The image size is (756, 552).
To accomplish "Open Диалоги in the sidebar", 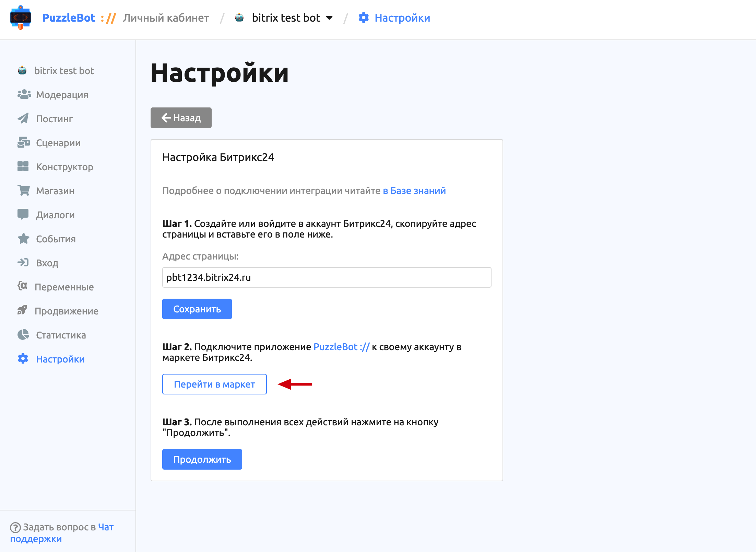I will coord(55,215).
